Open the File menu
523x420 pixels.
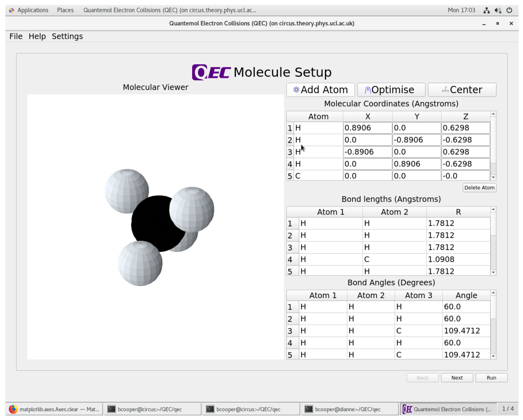tap(16, 36)
